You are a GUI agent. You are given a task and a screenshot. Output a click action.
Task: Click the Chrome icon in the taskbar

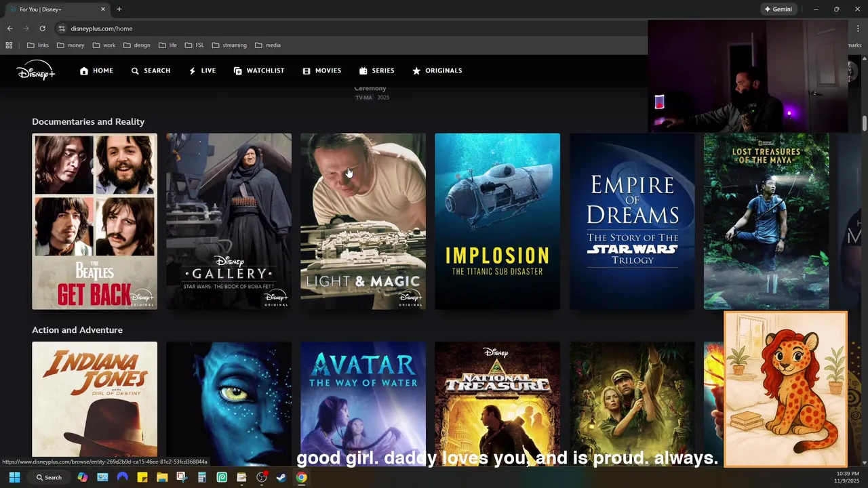(x=301, y=477)
